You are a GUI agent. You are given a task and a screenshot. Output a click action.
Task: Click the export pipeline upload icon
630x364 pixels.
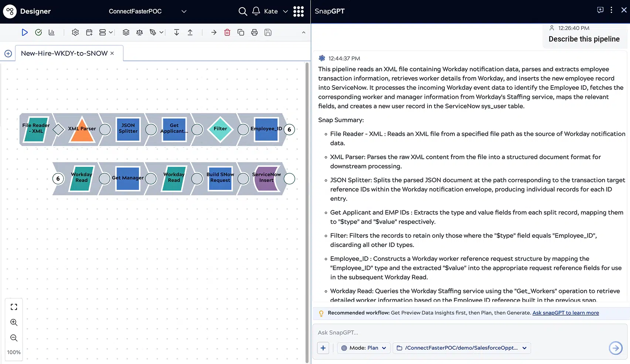190,32
